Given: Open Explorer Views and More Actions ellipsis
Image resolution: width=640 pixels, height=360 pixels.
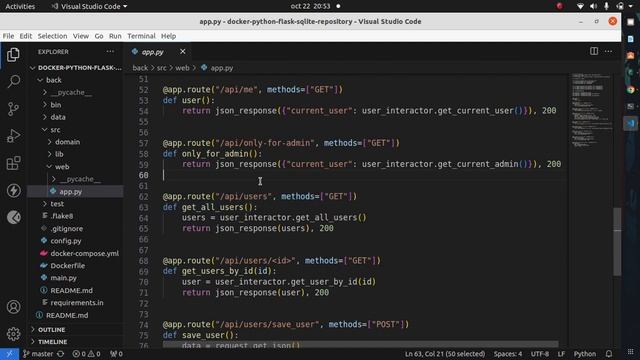Looking at the screenshot, I should point(110,51).
